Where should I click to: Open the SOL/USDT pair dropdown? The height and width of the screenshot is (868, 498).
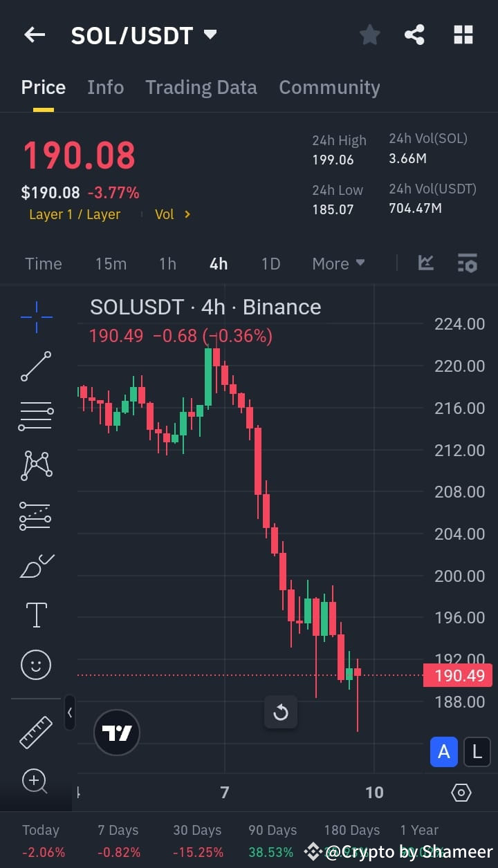click(x=210, y=34)
